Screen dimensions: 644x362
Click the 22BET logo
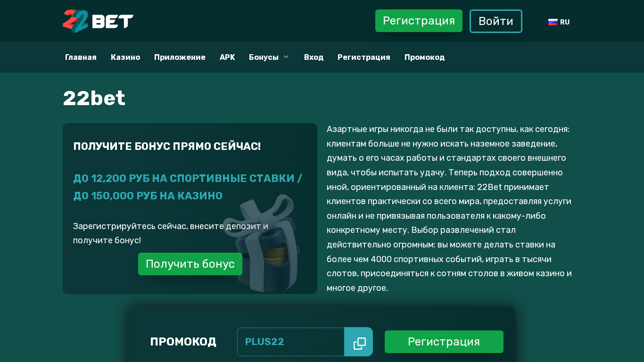98,21
